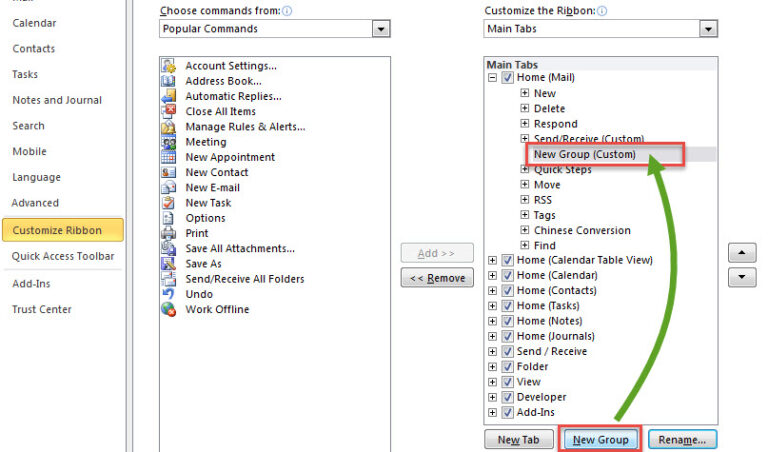Click the Close All Items icon
Screen dimensions: 768x452
(x=168, y=111)
